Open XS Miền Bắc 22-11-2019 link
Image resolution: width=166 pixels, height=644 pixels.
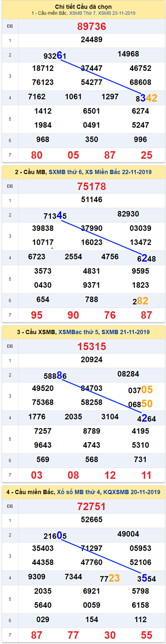pyautogui.click(x=118, y=172)
